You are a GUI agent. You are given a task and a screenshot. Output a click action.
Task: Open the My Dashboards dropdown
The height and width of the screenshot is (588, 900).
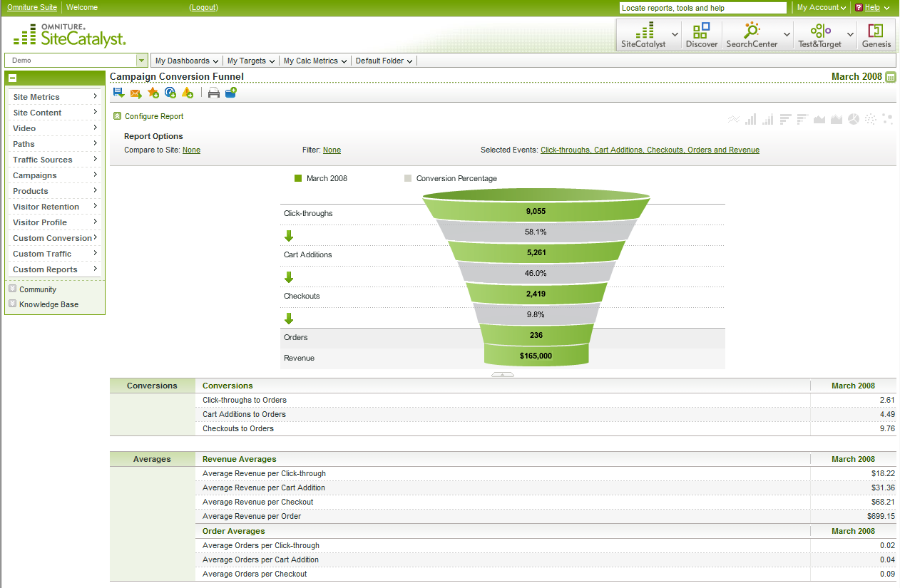[x=186, y=61]
